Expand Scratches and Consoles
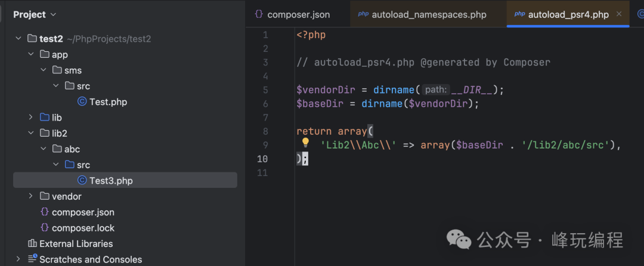 18,259
